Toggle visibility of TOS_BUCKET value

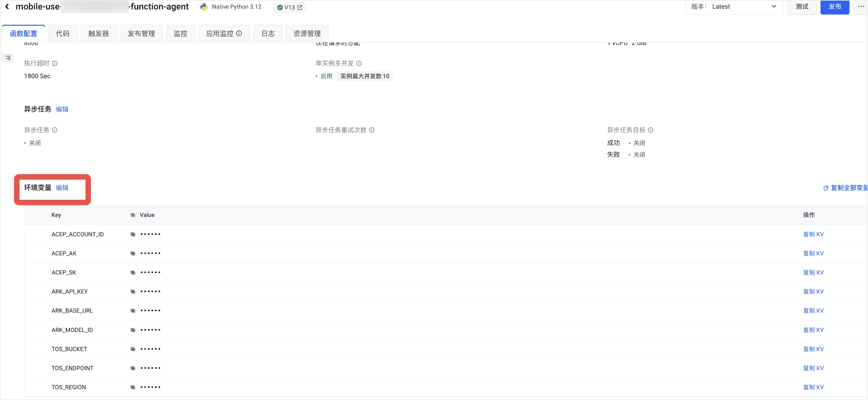tap(133, 349)
